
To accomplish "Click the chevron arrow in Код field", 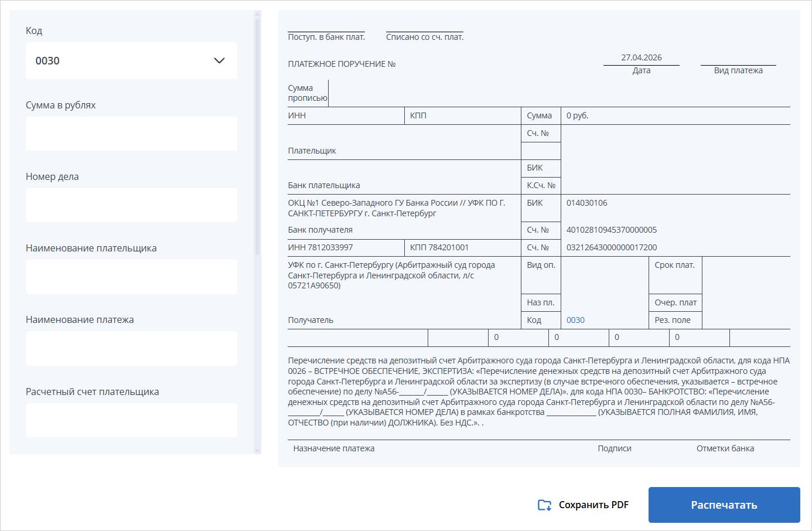I will [x=219, y=60].
